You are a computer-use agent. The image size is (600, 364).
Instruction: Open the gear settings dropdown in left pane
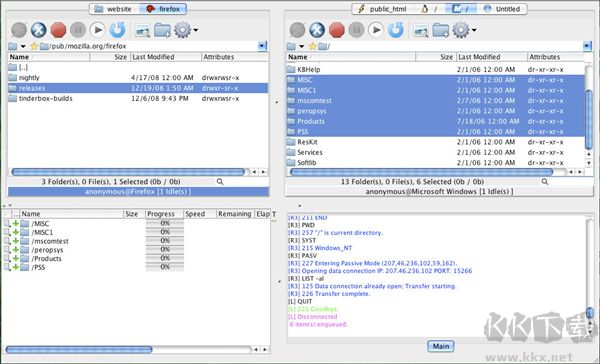[x=186, y=30]
